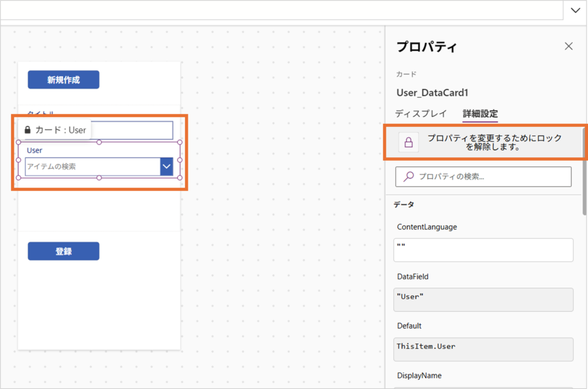Viewport: 588px width, 389px height.
Task: Select the 詳細設定 tab
Action: [x=480, y=114]
